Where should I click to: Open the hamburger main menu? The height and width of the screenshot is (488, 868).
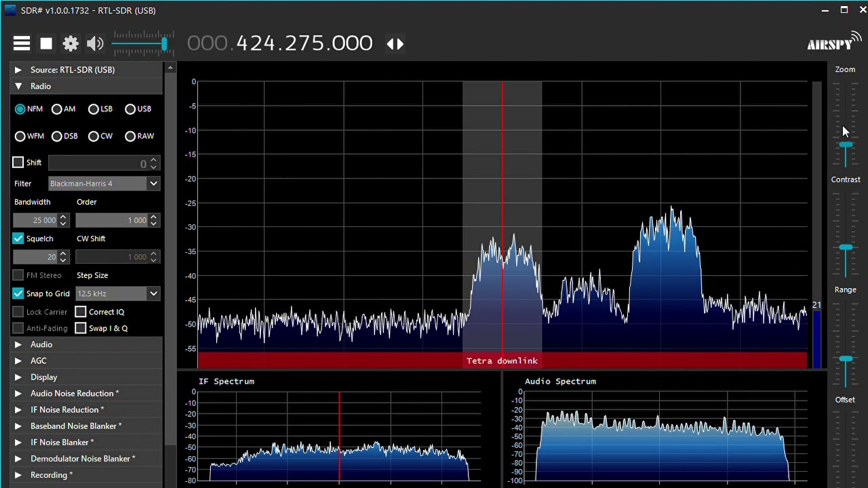click(22, 44)
